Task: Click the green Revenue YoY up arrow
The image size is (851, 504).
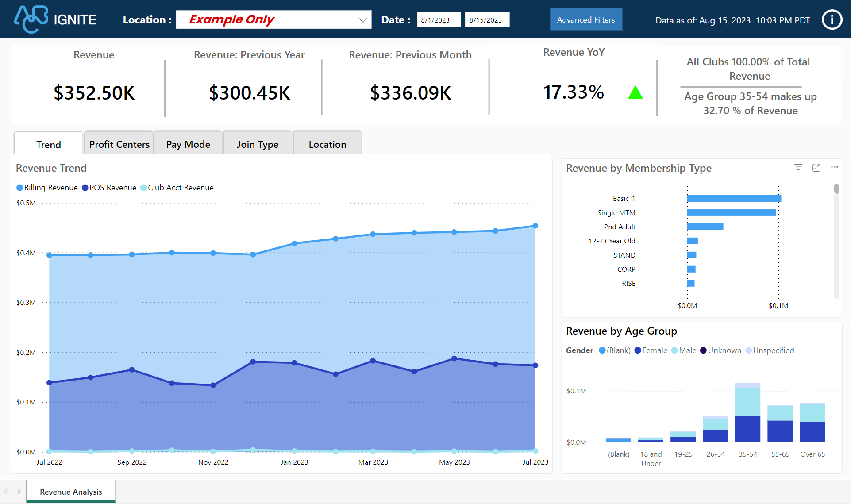Action: 635,92
